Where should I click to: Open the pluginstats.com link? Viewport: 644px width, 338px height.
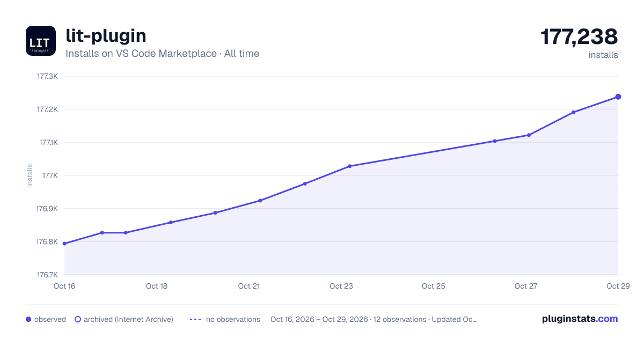(x=580, y=319)
